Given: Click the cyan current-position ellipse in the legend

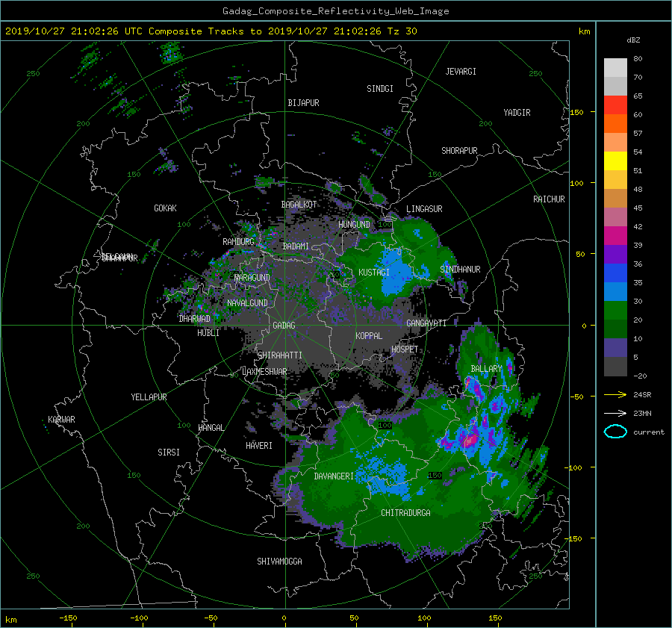Looking at the screenshot, I should pyautogui.click(x=615, y=432).
